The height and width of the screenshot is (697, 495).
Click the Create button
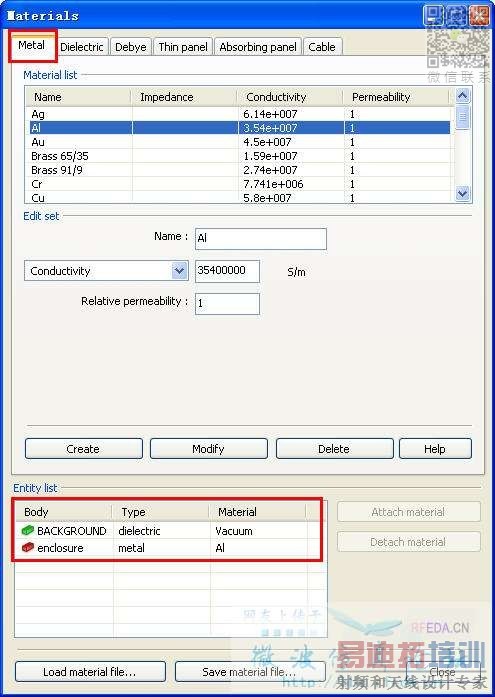pos(84,449)
